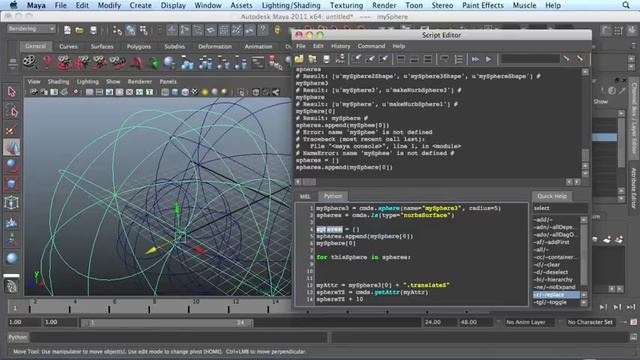The width and height of the screenshot is (640, 360).
Task: Select by hierarchy mode icon
Action: (118, 30)
